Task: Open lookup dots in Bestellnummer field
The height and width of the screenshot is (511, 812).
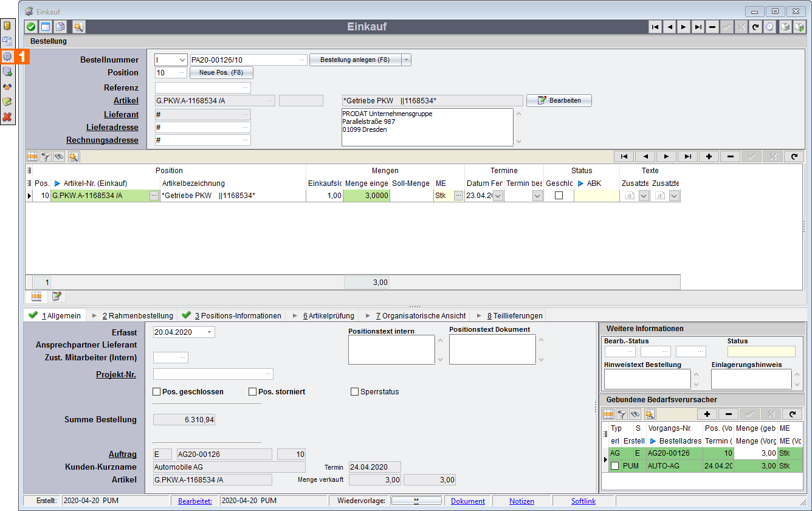Action: click(x=302, y=60)
